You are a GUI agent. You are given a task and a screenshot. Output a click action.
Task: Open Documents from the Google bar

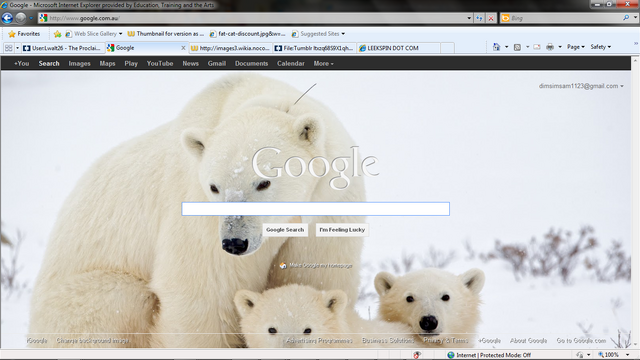pyautogui.click(x=251, y=64)
